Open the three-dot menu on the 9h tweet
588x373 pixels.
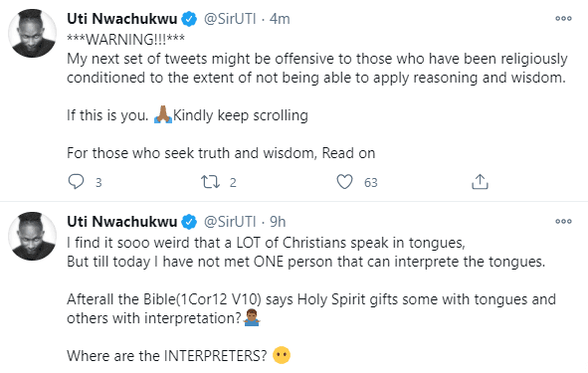564,222
